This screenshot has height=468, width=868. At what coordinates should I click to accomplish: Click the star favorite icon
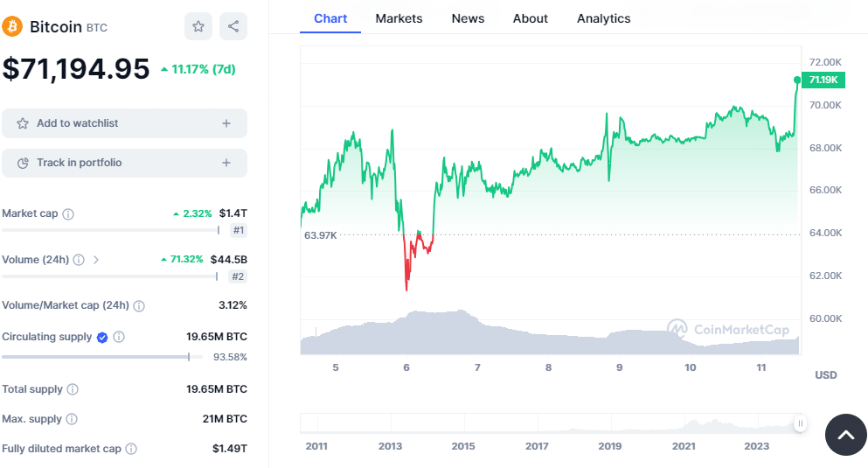pyautogui.click(x=198, y=26)
